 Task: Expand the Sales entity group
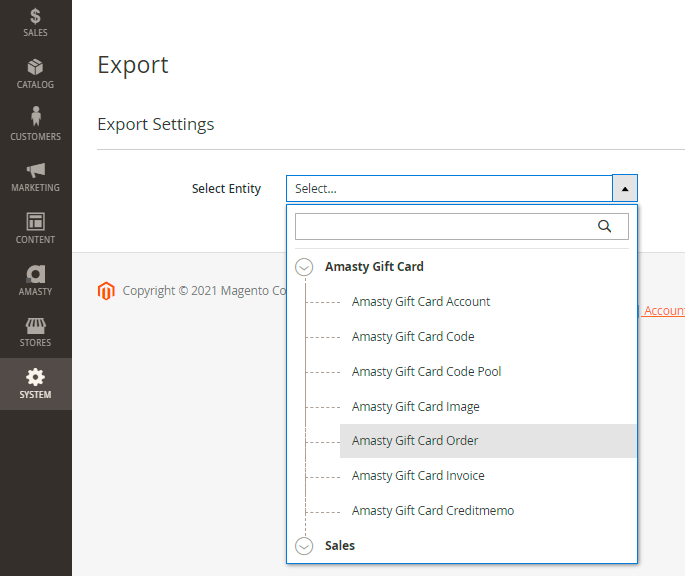pyautogui.click(x=304, y=546)
